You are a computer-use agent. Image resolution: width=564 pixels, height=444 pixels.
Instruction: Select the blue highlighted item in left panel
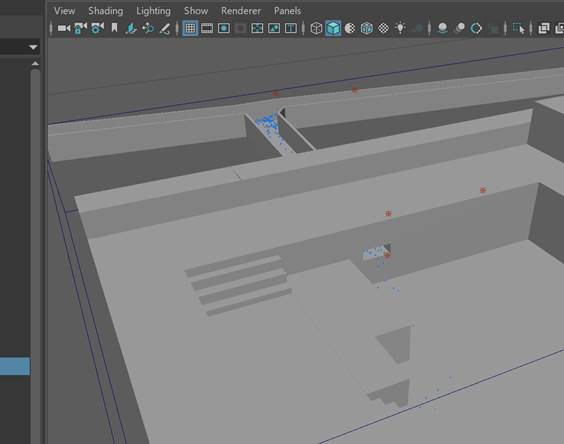click(15, 366)
